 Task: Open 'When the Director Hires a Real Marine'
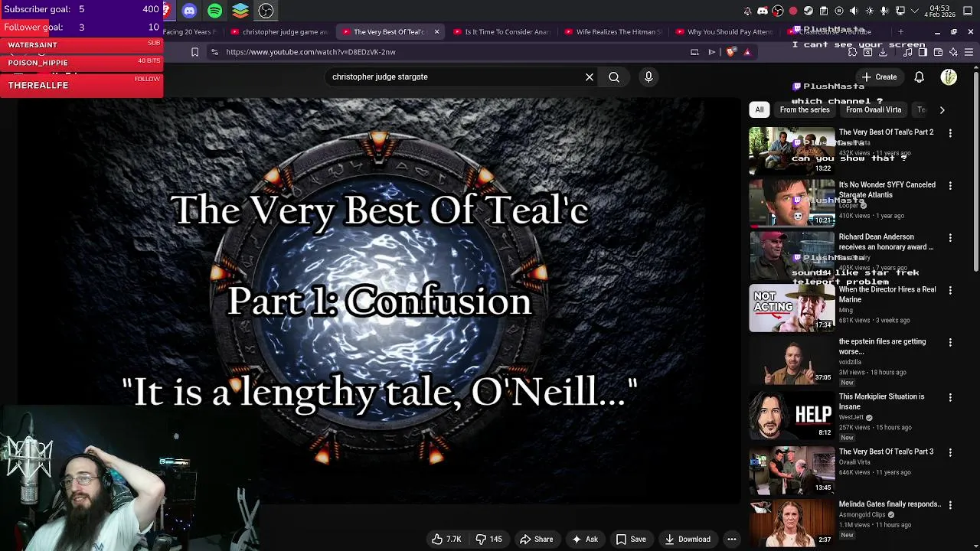887,295
